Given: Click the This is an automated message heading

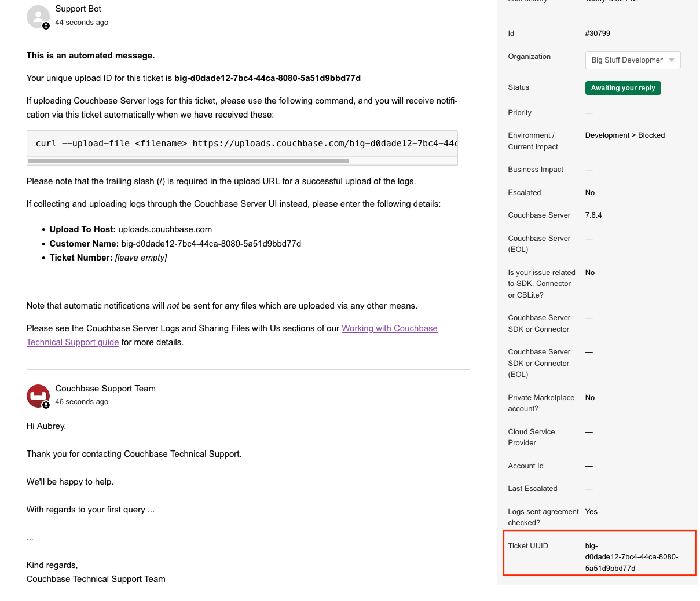Looking at the screenshot, I should tap(90, 56).
